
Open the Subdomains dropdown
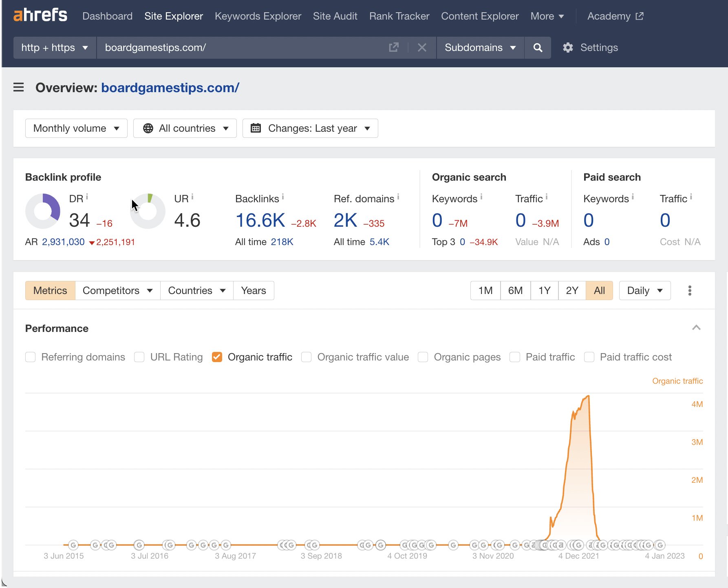click(x=480, y=47)
